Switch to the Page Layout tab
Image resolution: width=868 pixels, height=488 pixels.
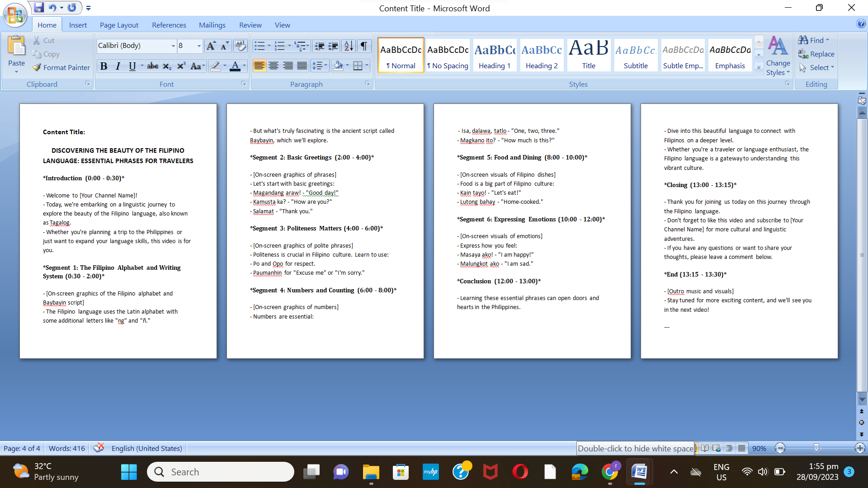[119, 25]
